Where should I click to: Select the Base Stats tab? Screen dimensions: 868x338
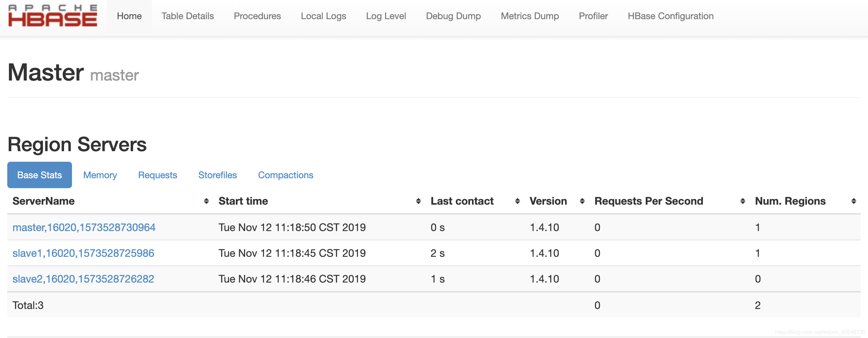click(40, 175)
